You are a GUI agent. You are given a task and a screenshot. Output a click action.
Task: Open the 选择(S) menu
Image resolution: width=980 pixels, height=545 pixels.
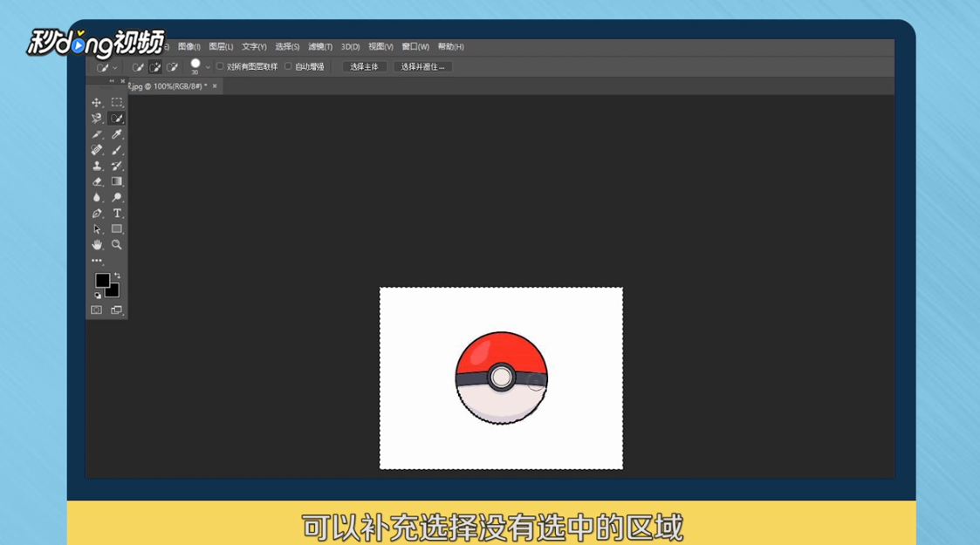coord(287,47)
